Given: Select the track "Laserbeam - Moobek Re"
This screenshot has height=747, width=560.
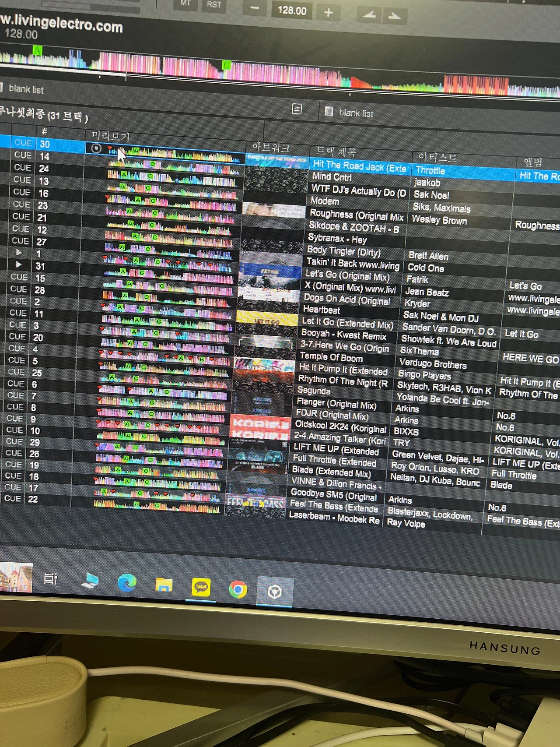Looking at the screenshot, I should pos(334,518).
